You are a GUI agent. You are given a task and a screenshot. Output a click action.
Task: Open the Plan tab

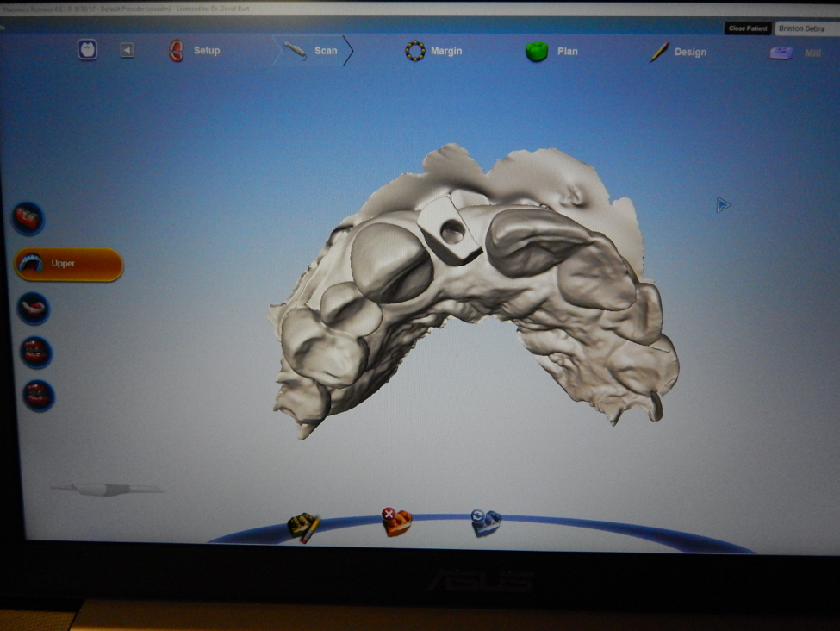551,52
